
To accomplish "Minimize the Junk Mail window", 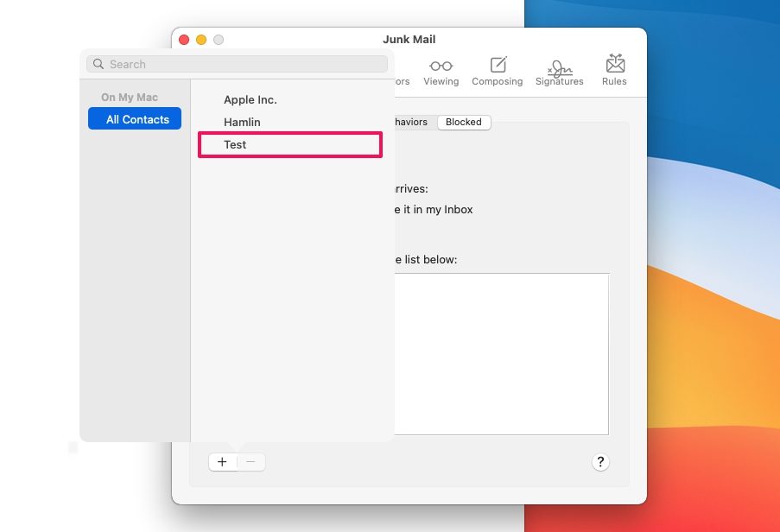I will [201, 40].
